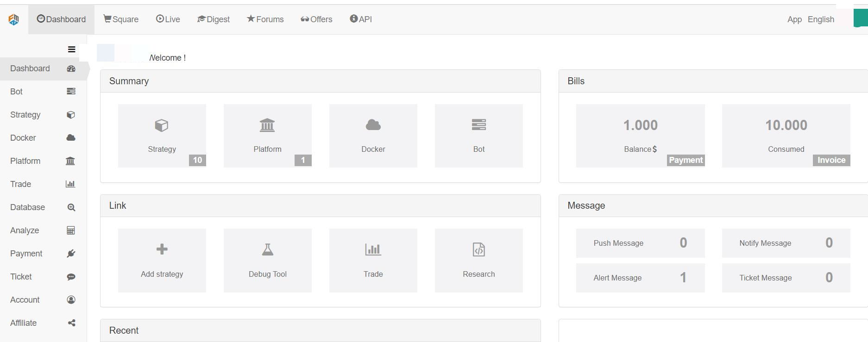
Task: Click the Docker cloud icon in sidebar
Action: coord(71,138)
